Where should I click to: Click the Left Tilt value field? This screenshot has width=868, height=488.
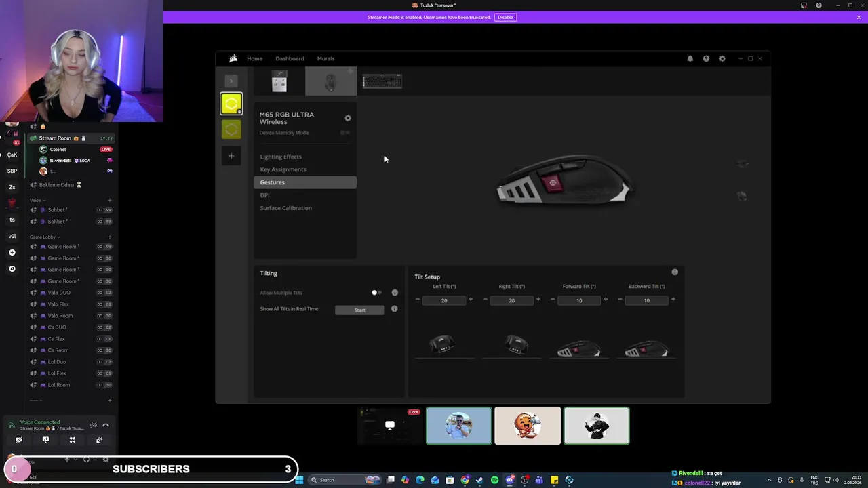(x=444, y=300)
